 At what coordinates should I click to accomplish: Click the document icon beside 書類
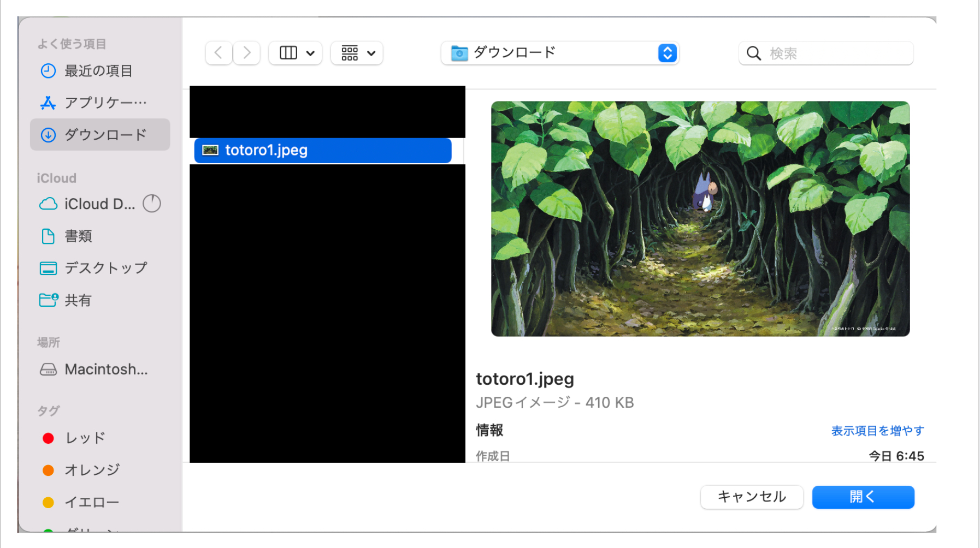point(48,236)
